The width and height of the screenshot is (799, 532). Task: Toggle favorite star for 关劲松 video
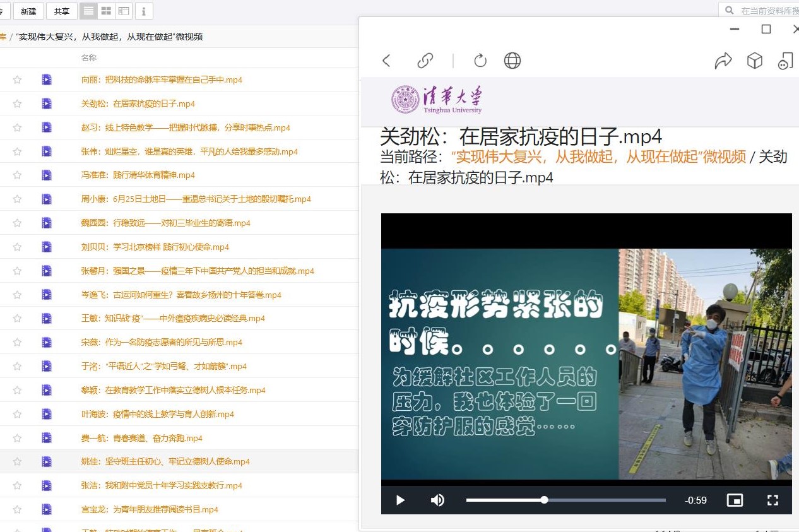coord(17,103)
